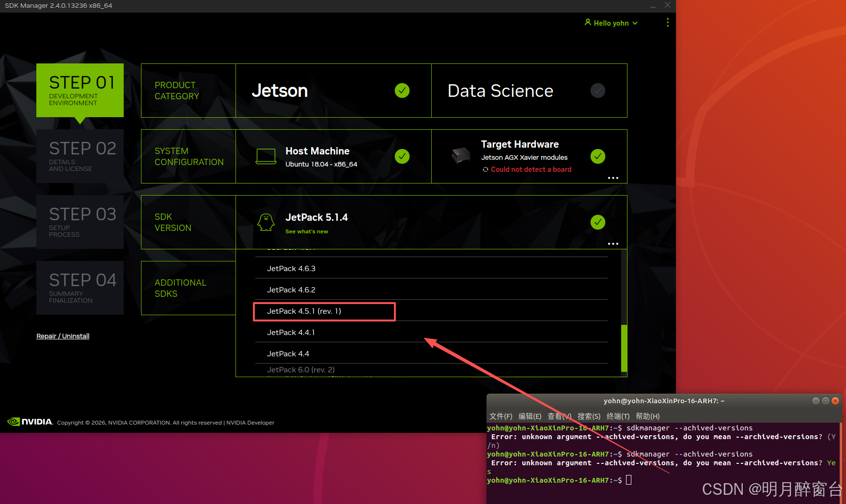Click the version list green scrollbar thumb

coord(624,348)
